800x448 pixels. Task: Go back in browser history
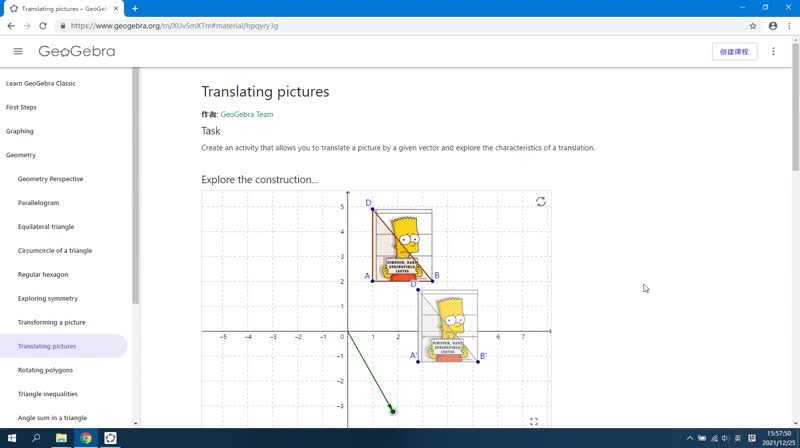pos(11,26)
